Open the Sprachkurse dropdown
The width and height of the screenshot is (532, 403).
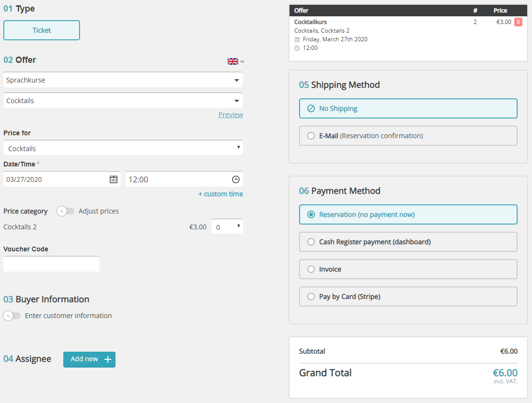click(x=123, y=80)
